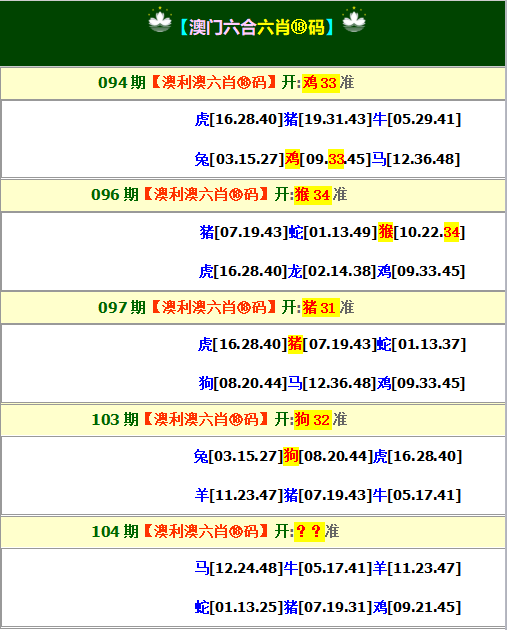Click 猪[07.19.31] in 104期 row
Viewport: 507px width, 630px height.
(x=328, y=607)
